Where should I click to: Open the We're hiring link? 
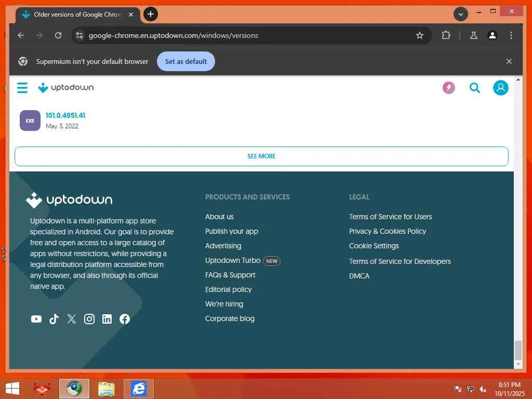click(x=224, y=304)
